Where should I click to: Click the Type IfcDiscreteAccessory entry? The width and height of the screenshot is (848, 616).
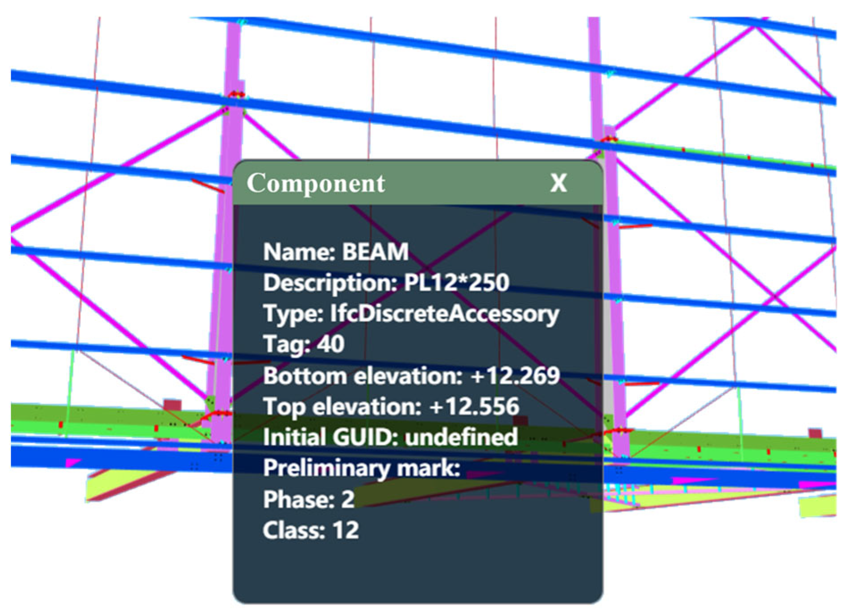411,313
